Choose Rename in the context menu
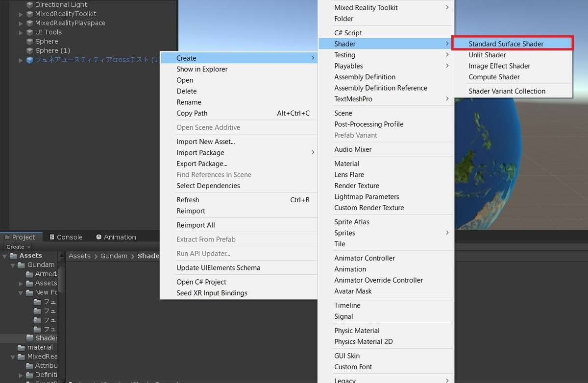588x383 pixels. pyautogui.click(x=239, y=102)
